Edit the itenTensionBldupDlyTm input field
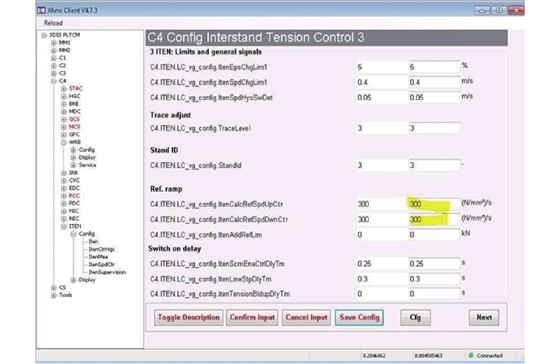Image resolution: width=560 pixels, height=364 pixels. (x=434, y=294)
